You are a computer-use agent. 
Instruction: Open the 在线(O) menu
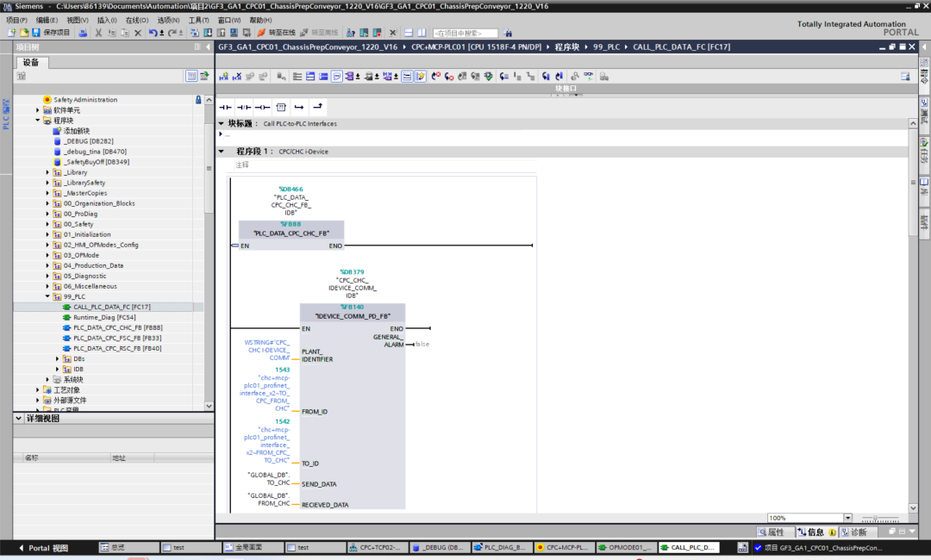[x=137, y=20]
